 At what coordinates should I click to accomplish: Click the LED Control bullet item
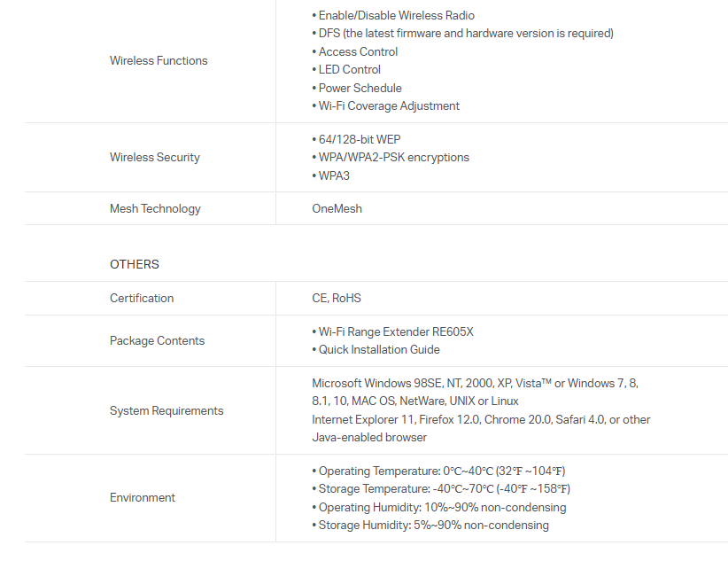(x=349, y=70)
